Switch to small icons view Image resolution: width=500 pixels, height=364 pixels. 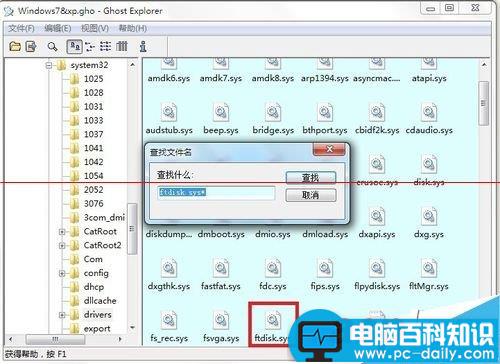[x=90, y=46]
